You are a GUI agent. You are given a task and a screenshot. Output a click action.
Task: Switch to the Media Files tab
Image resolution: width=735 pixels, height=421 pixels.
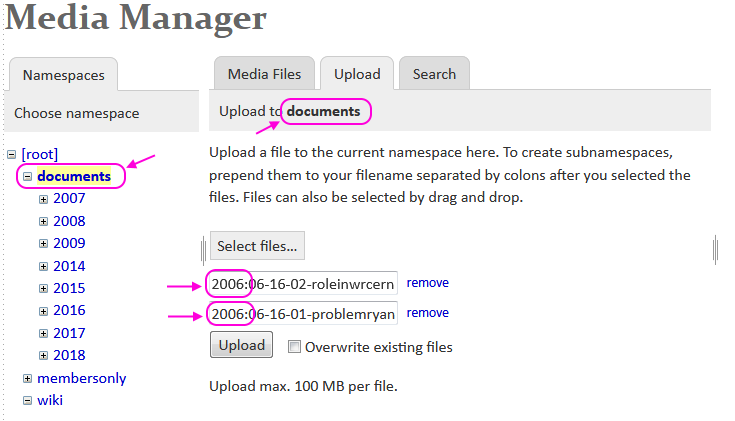click(264, 74)
